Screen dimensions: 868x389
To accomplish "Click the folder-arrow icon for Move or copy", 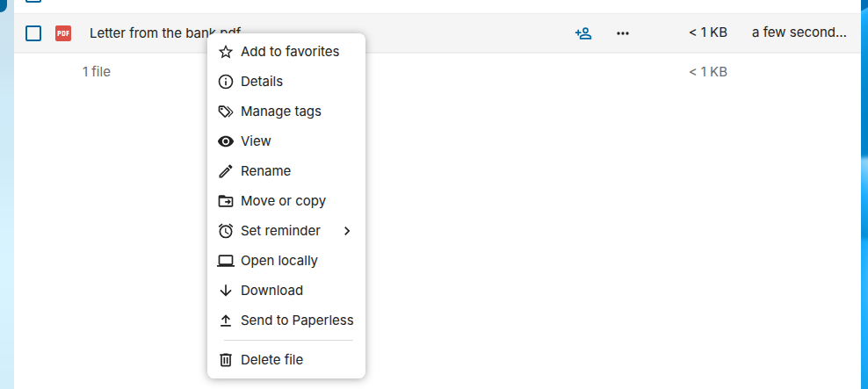I will [x=225, y=201].
